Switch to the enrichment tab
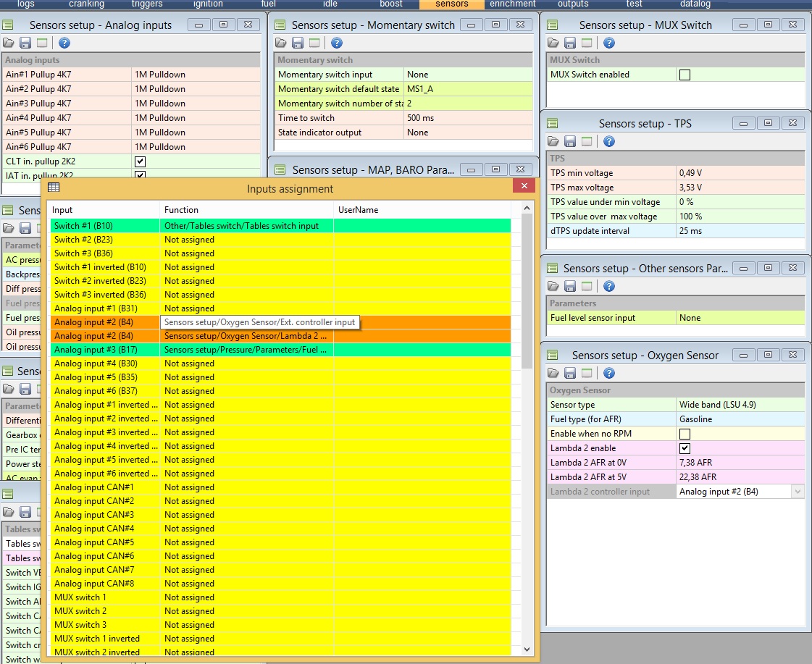This screenshot has height=664, width=812. [512, 4]
